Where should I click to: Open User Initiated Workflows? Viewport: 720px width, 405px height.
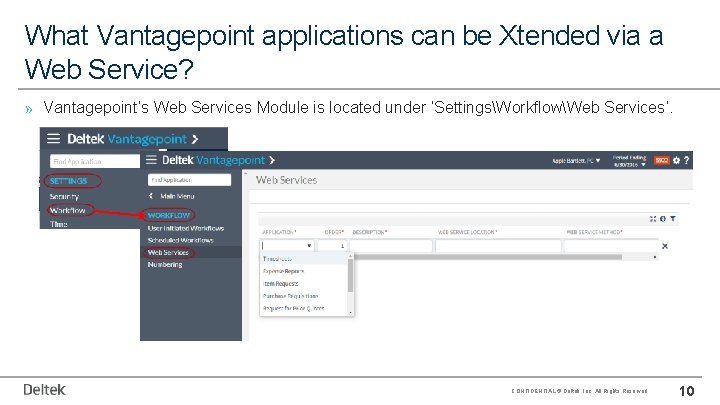186,228
